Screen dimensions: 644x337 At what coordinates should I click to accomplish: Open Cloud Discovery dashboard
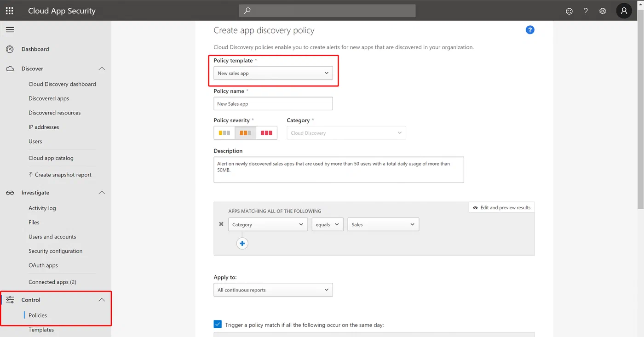(62, 84)
